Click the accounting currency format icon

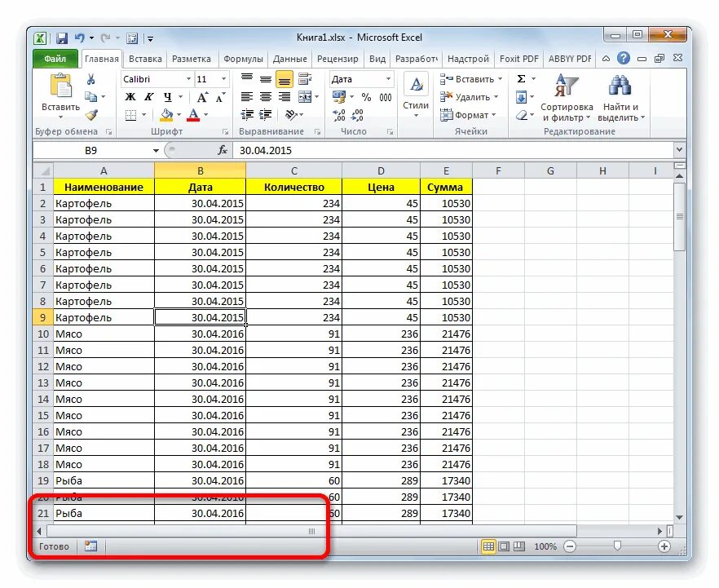coord(339,97)
